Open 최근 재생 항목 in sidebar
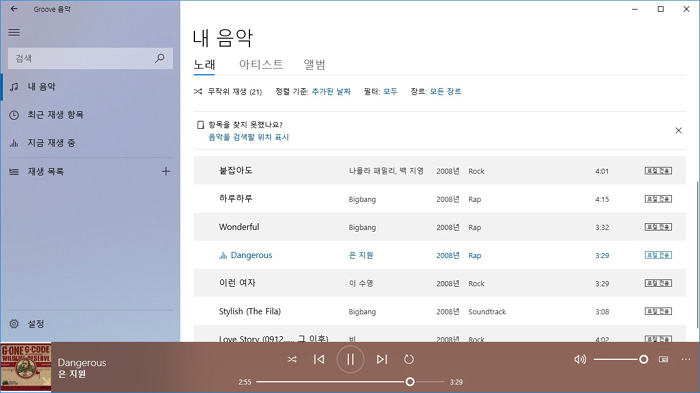The image size is (700, 393). coord(90,115)
